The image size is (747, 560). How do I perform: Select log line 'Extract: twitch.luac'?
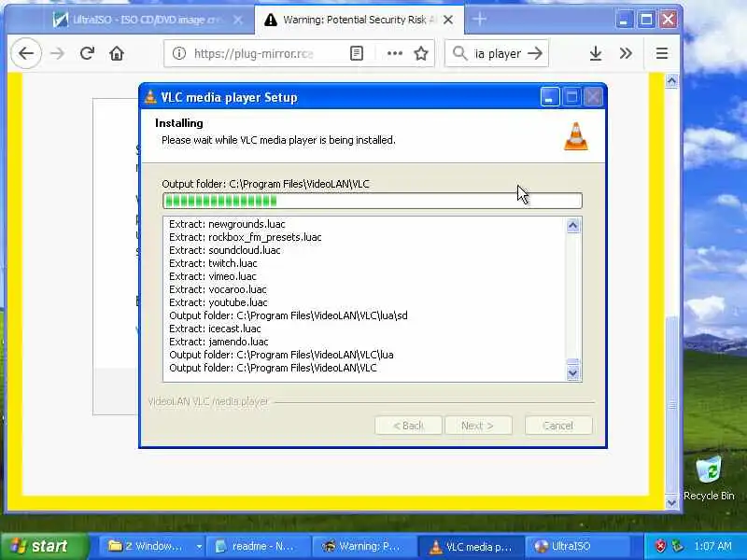[x=213, y=263]
